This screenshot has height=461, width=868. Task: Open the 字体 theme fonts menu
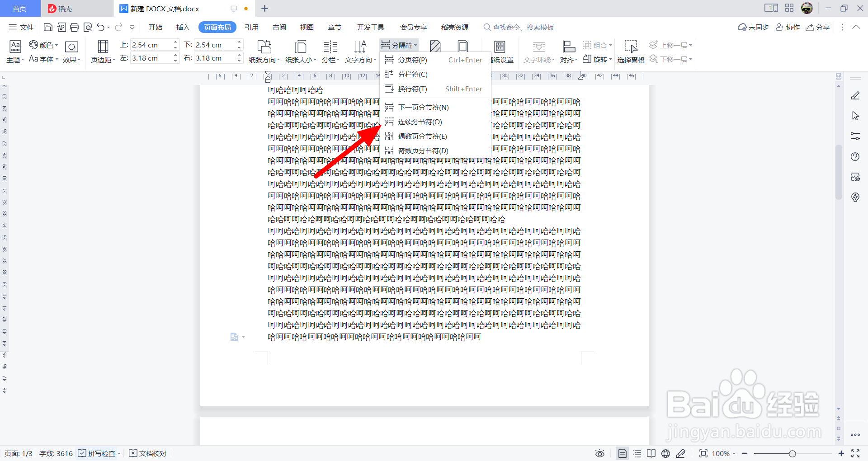pos(44,59)
